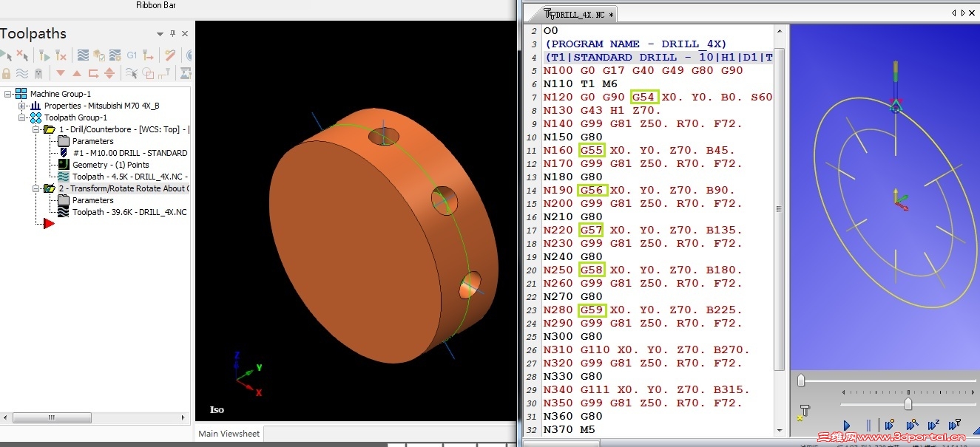This screenshot has height=447, width=980.
Task: Click code editor scrollbar up arrow
Action: pos(779,30)
